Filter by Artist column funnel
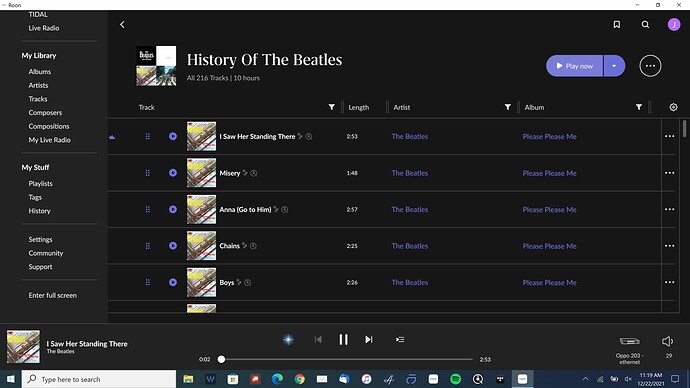The image size is (690, 388). pyautogui.click(x=507, y=107)
